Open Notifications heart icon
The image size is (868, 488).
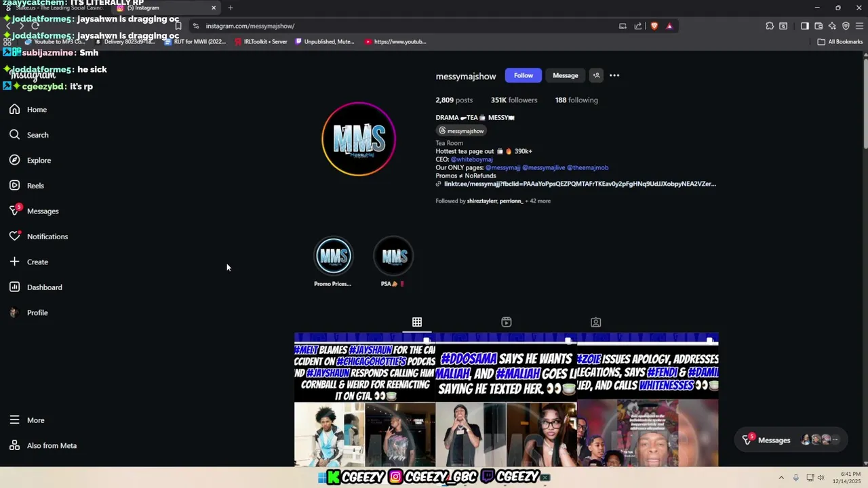(x=14, y=237)
